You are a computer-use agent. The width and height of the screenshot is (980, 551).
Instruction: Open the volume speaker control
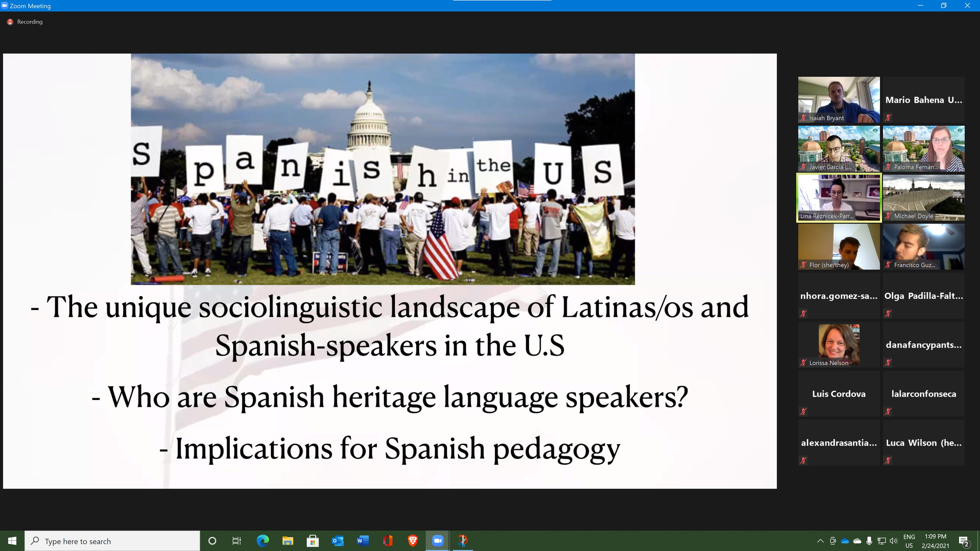pos(893,541)
